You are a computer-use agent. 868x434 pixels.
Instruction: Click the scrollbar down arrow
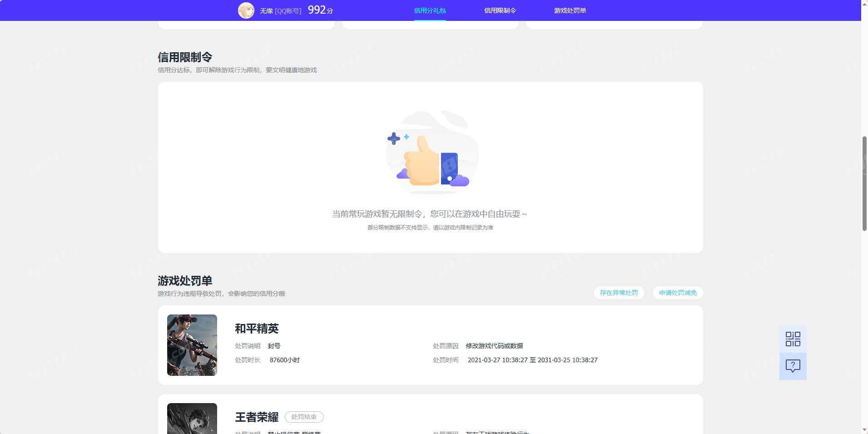click(864, 430)
